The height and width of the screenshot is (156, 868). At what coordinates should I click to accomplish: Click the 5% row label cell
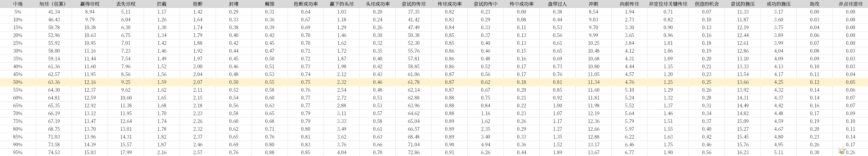pyautogui.click(x=18, y=12)
